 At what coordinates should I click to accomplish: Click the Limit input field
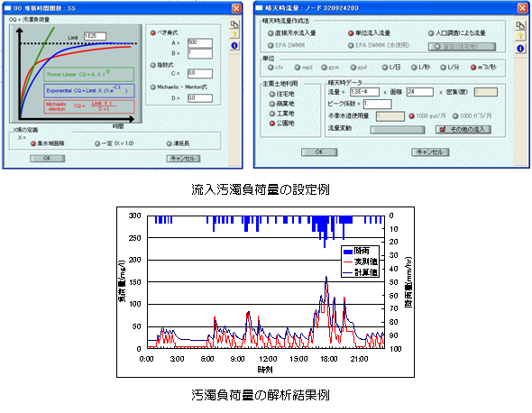(x=95, y=36)
